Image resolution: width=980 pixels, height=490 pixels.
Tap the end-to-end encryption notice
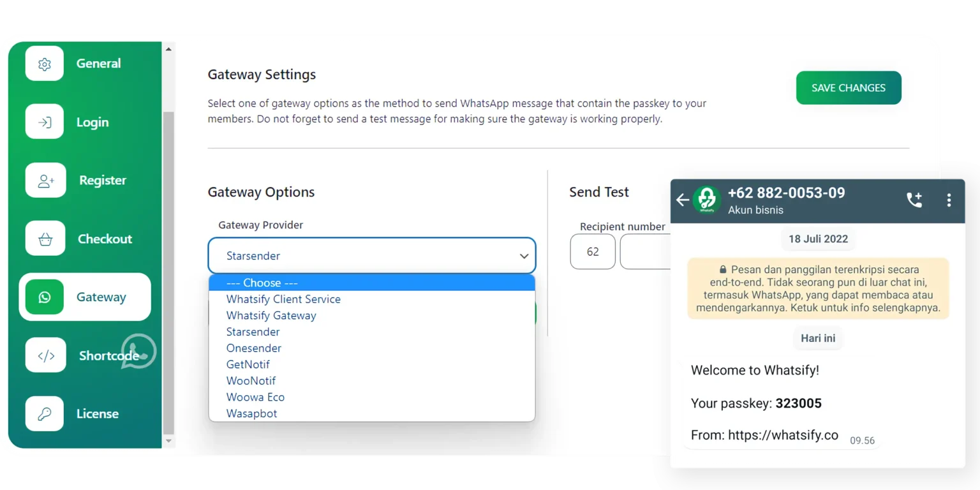pos(818,288)
